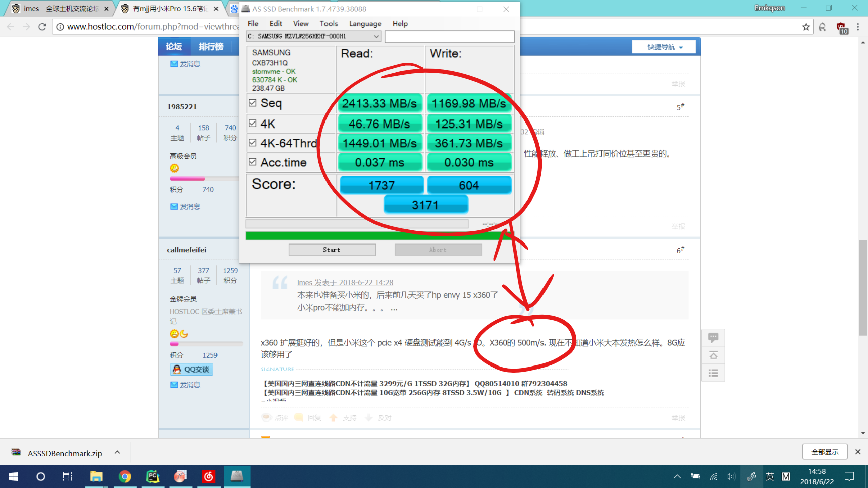Go back in the Chrome browser

pyautogui.click(x=11, y=27)
